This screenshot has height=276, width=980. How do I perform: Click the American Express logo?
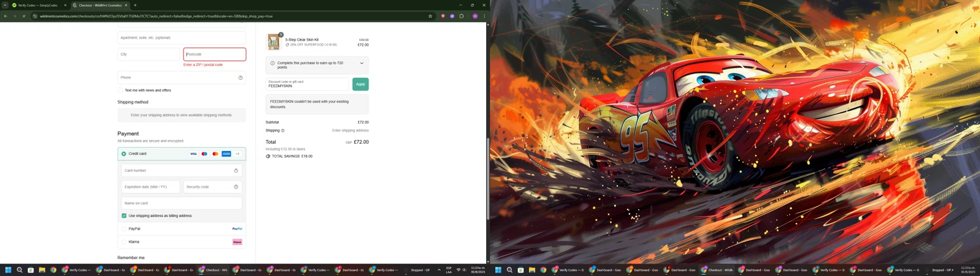click(x=226, y=154)
